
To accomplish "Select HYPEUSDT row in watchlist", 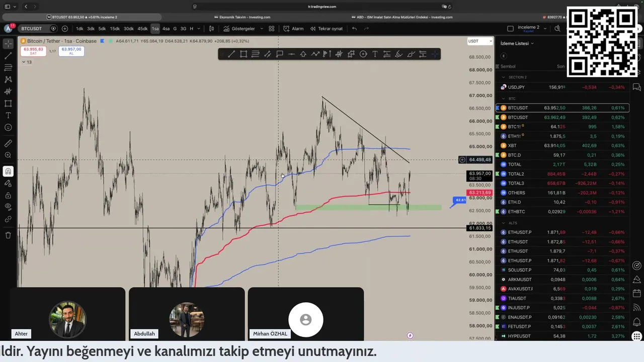I will [x=562, y=336].
